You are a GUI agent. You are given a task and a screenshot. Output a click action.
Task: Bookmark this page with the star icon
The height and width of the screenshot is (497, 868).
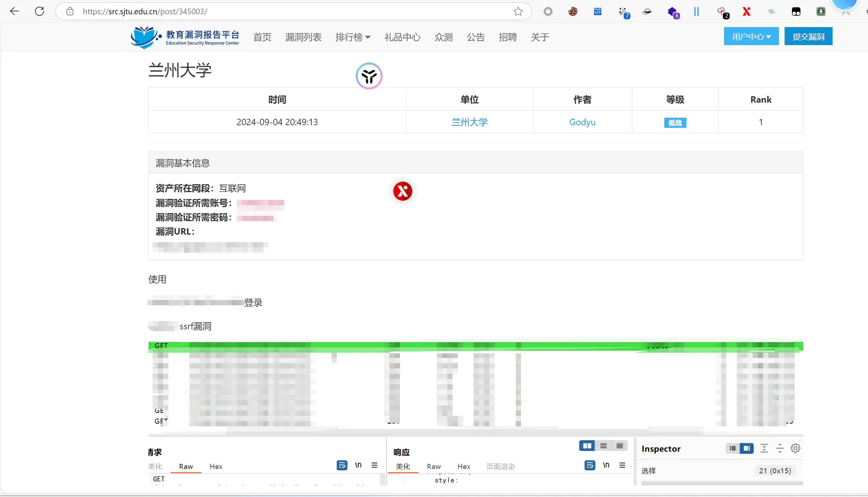click(x=518, y=11)
